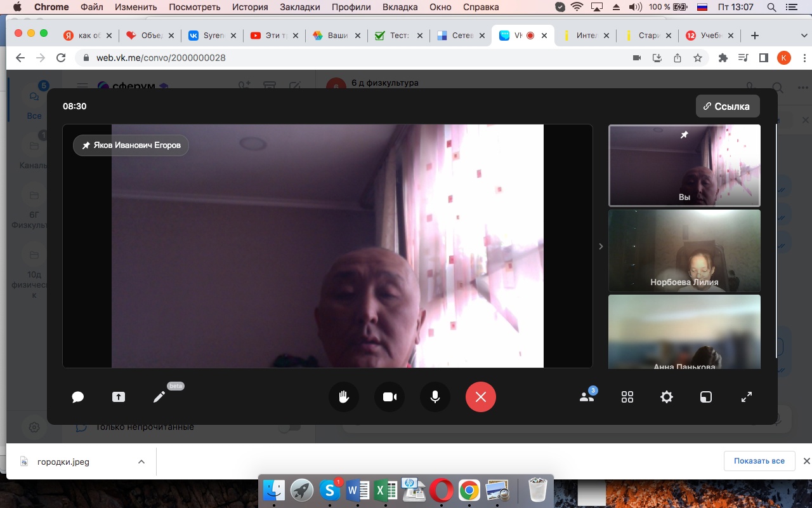Open the beta drawing pencil tool
The height and width of the screenshot is (508, 812).
pos(159,397)
